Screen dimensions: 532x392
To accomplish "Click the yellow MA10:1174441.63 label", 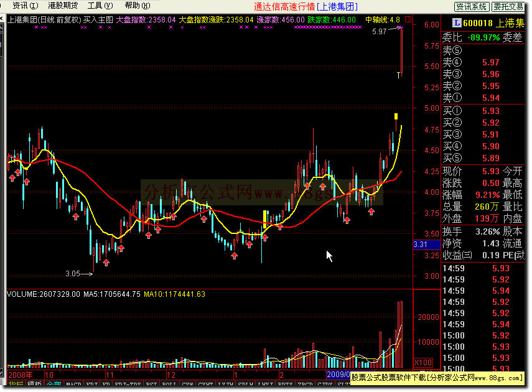I will 174,294.
